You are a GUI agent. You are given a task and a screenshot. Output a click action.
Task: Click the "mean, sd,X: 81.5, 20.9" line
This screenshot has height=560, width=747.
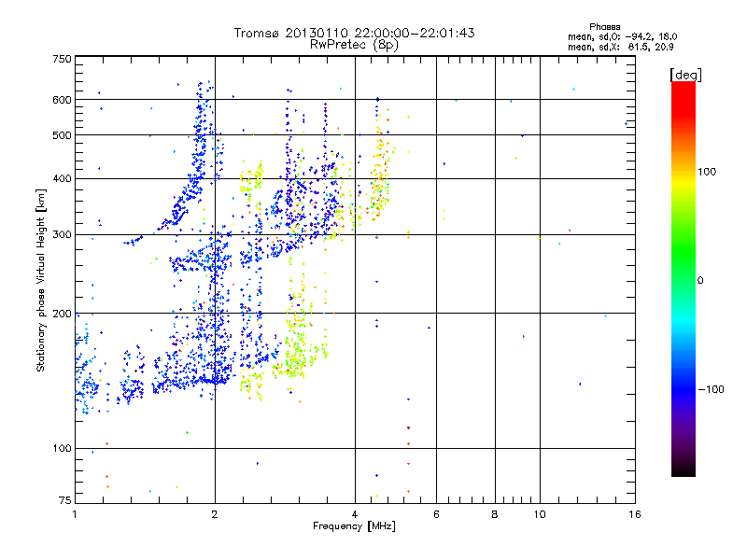coord(620,47)
